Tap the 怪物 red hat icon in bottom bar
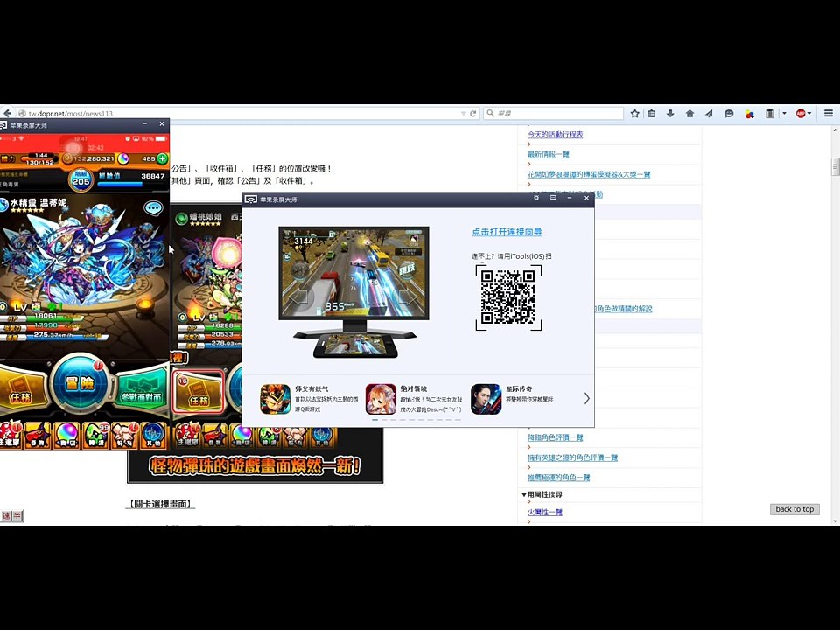Viewport: 840px width, 630px height. [x=38, y=435]
